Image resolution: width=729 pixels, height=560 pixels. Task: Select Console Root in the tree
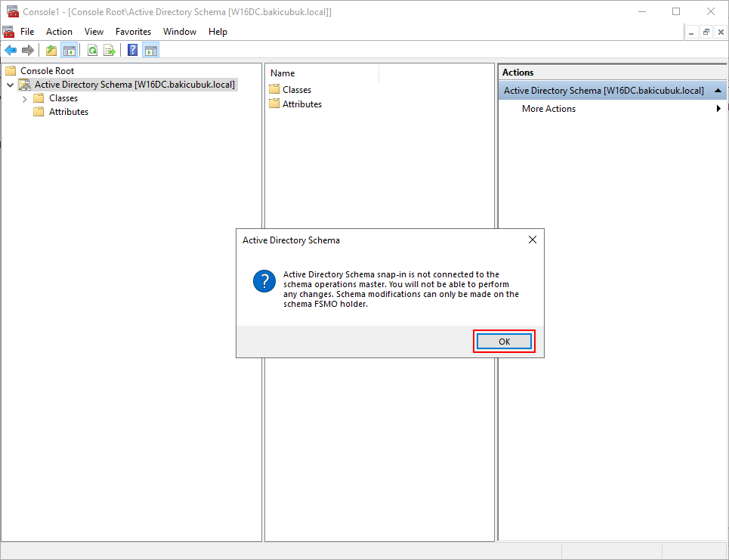click(x=47, y=71)
